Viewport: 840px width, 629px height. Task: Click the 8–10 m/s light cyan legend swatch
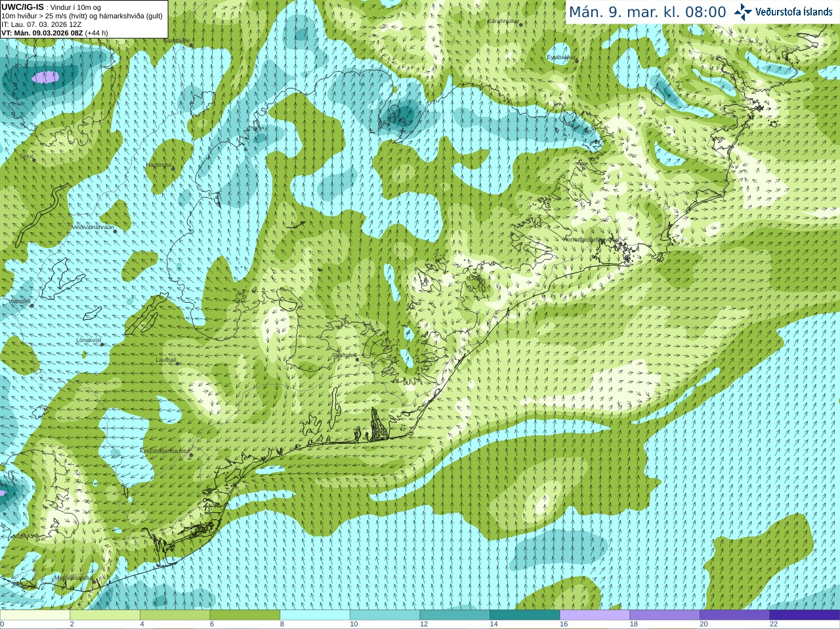pos(315,615)
